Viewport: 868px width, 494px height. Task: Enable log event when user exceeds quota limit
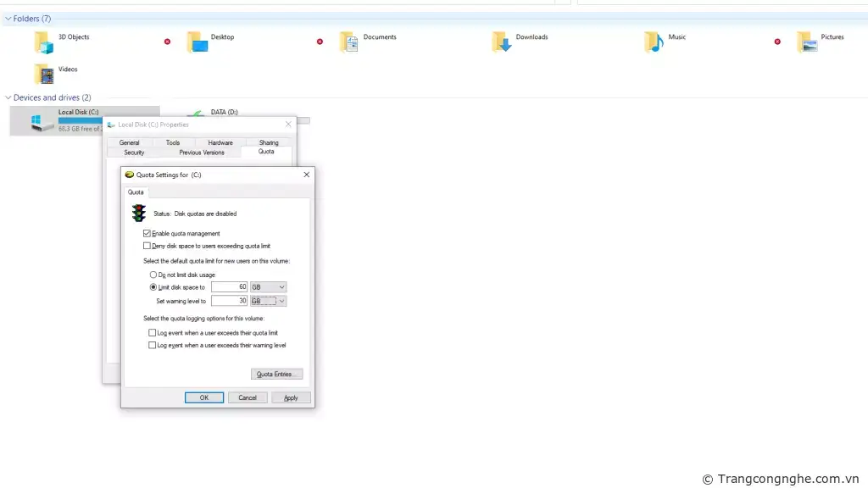153,333
